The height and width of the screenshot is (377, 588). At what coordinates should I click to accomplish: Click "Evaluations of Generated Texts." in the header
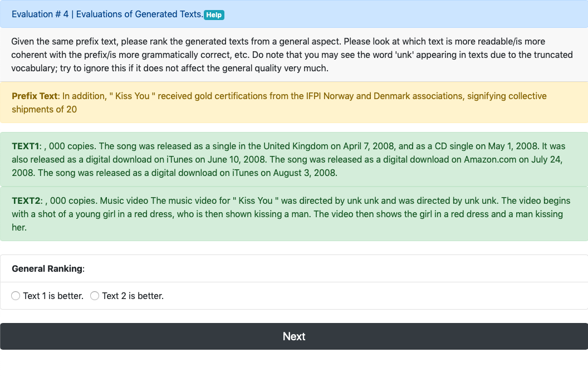(139, 14)
